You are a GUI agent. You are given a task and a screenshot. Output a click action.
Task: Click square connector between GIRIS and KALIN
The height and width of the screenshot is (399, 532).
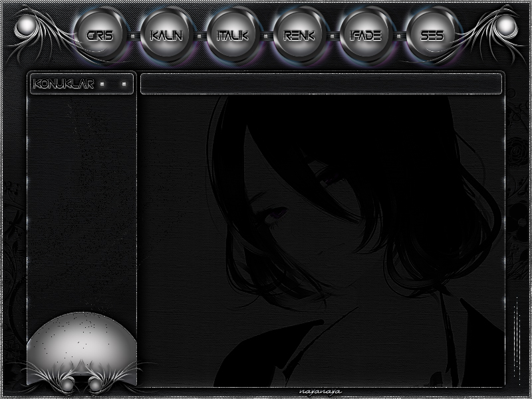tap(133, 36)
